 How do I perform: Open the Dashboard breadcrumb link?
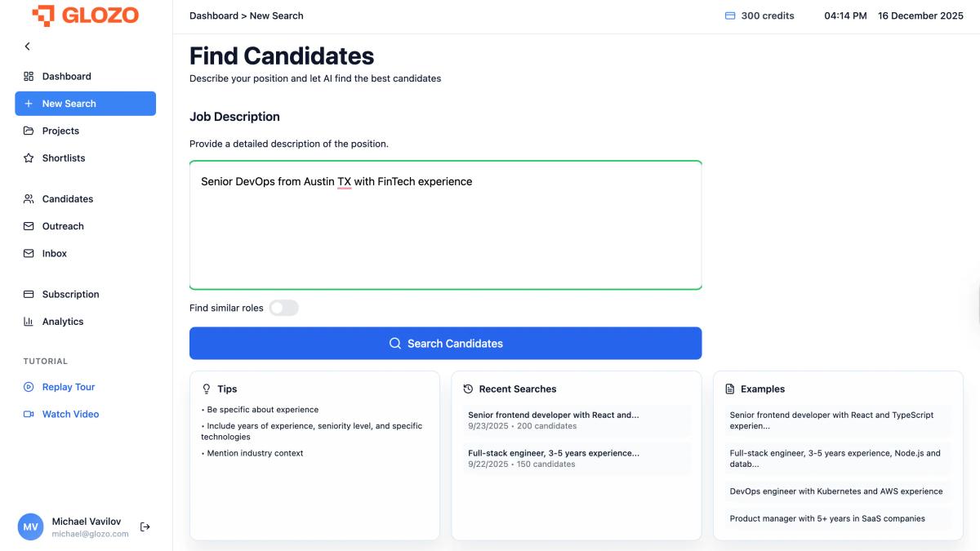coord(214,15)
